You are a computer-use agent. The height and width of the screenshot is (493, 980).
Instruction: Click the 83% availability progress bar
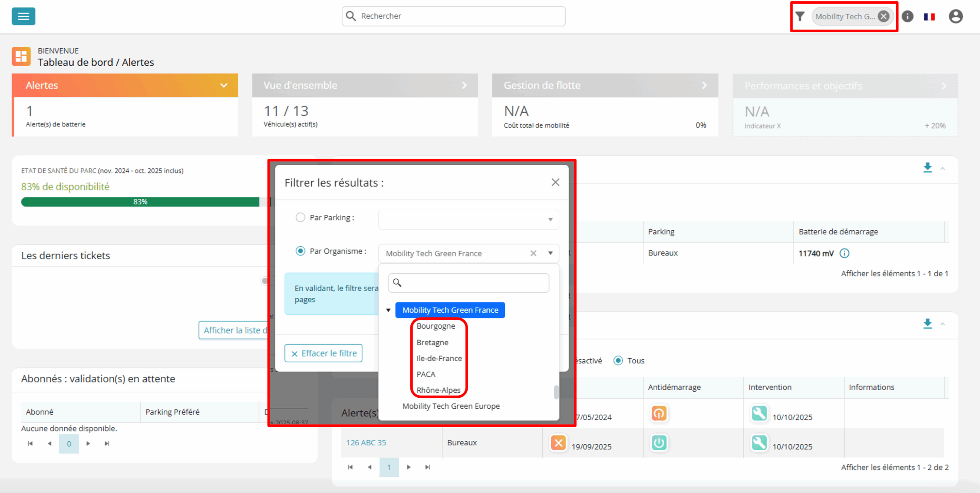click(140, 202)
